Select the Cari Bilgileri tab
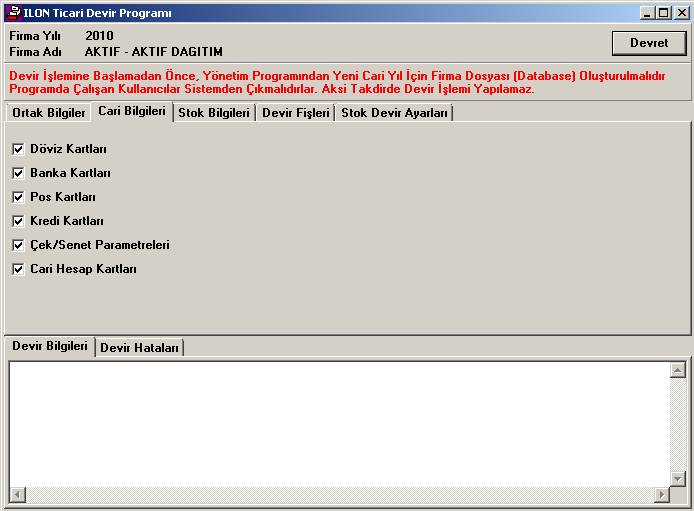This screenshot has width=694, height=511. 132,111
